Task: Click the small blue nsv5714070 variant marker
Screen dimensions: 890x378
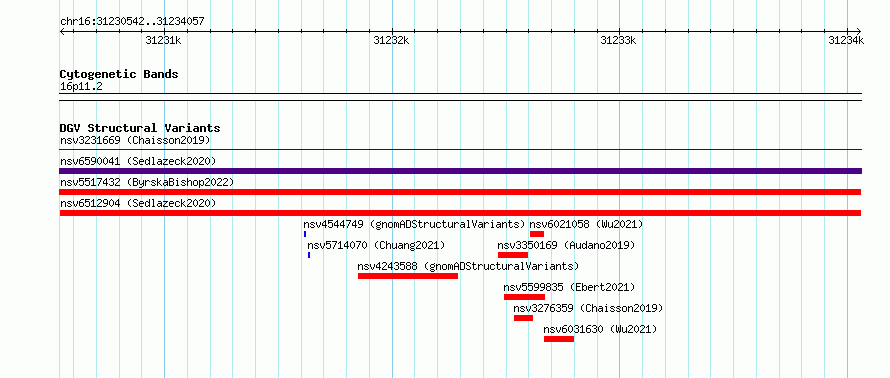Action: [309, 255]
